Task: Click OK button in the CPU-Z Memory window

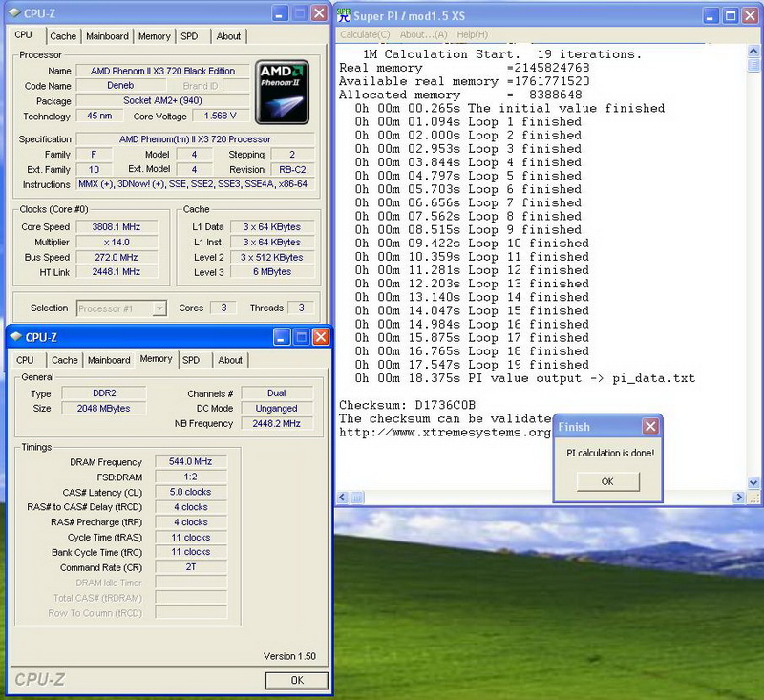Action: [296, 680]
